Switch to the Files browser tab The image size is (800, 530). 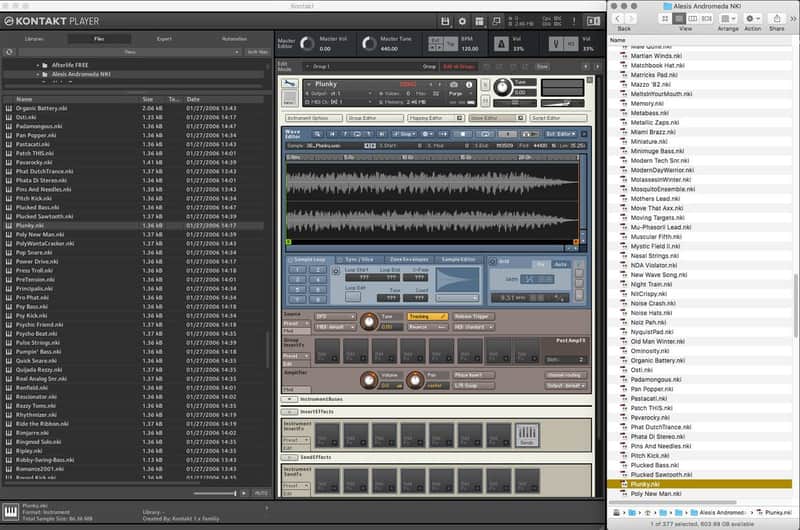(99, 39)
